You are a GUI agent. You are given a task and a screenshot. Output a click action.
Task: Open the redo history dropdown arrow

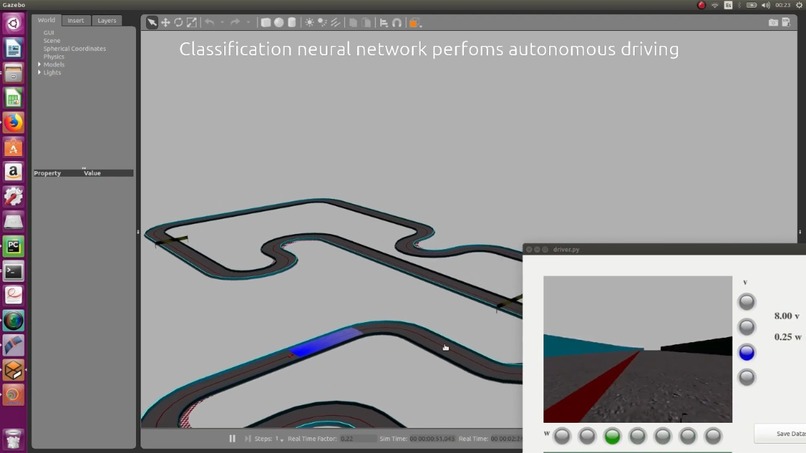pyautogui.click(x=248, y=23)
